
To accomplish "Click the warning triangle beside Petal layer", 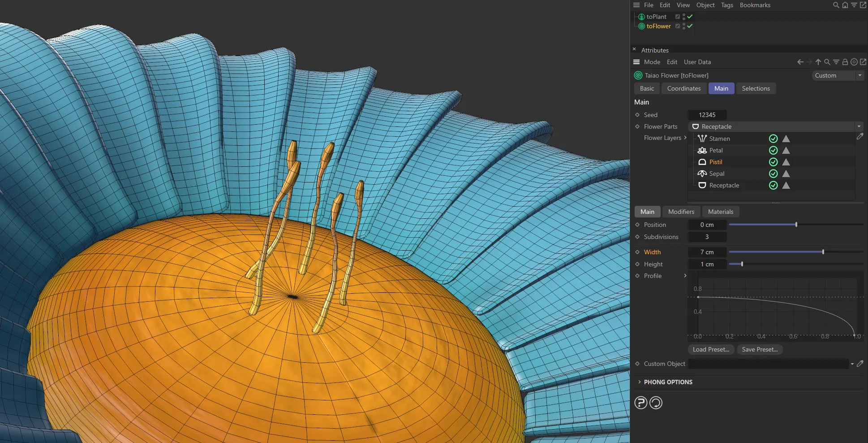I will (786, 150).
